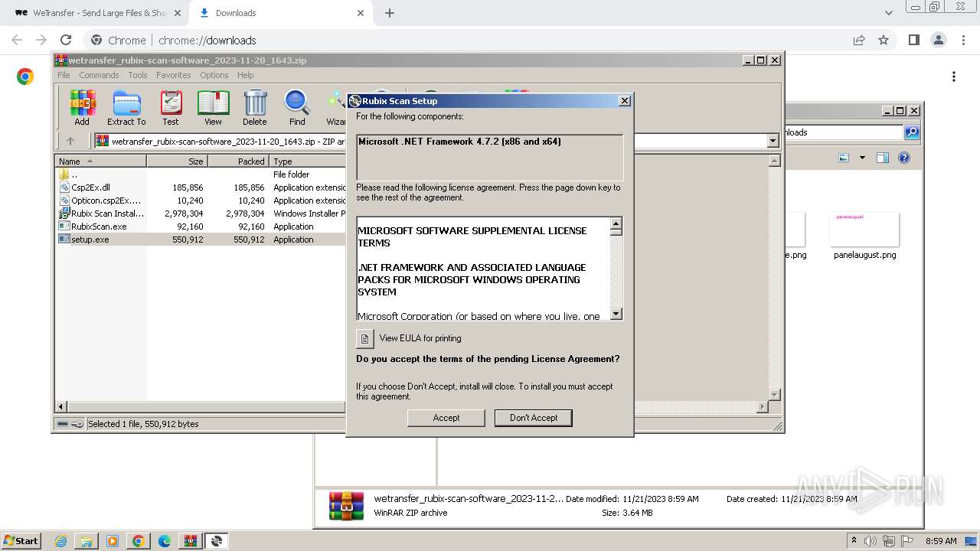980x551 pixels.
Task: Click the Test archive icon
Action: click(171, 108)
